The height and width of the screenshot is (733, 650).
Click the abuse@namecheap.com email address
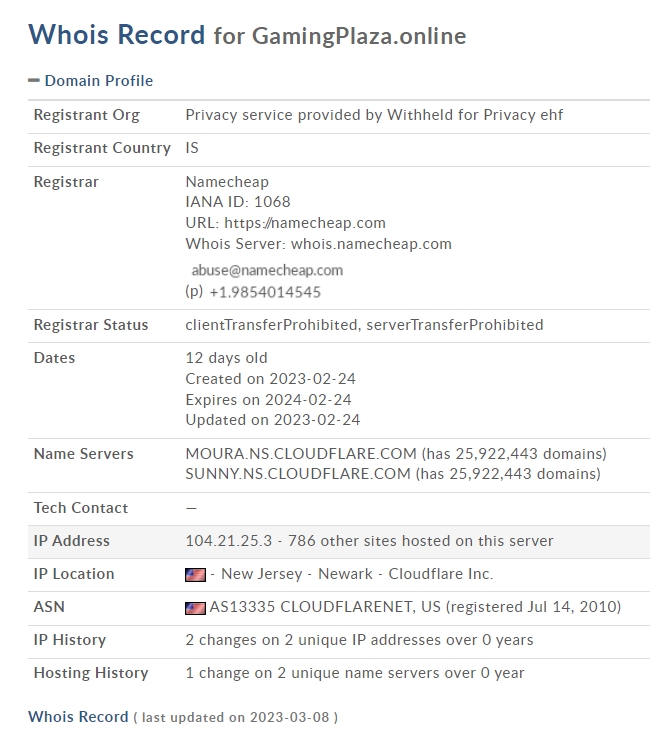tap(267, 270)
